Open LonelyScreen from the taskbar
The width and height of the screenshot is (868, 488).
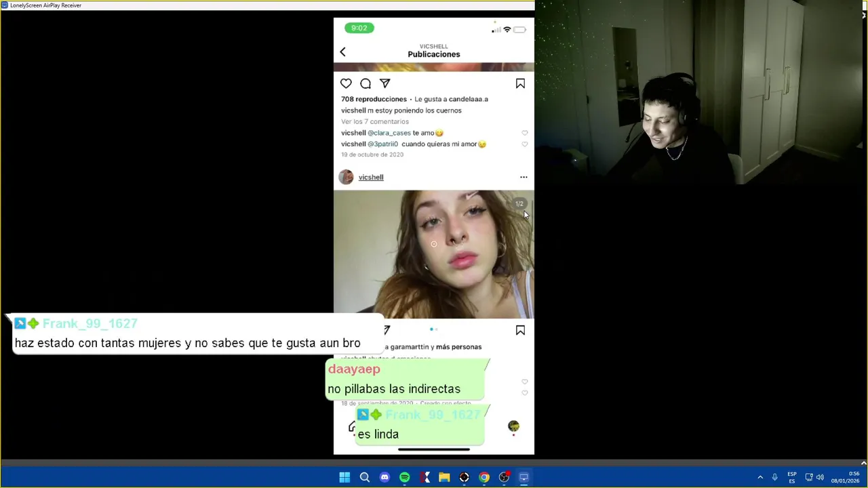click(x=524, y=477)
